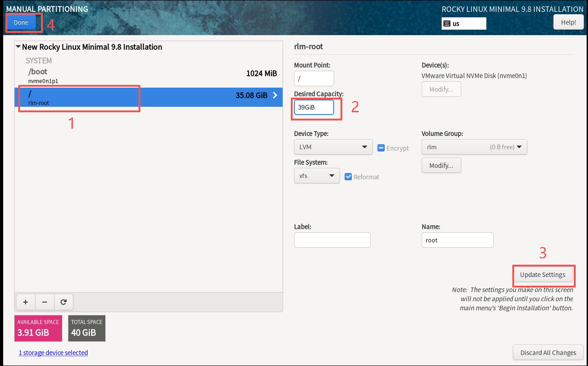Click the Done button

21,22
